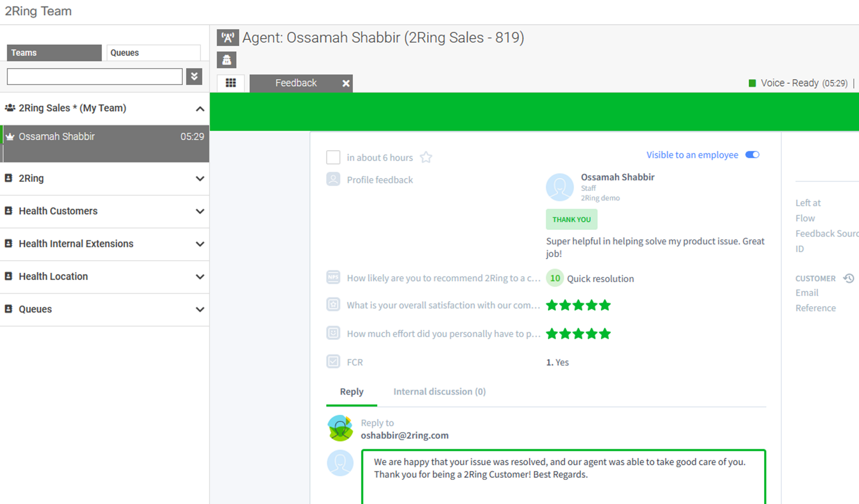
Task: Click the Profile feedback person icon
Action: tap(333, 180)
